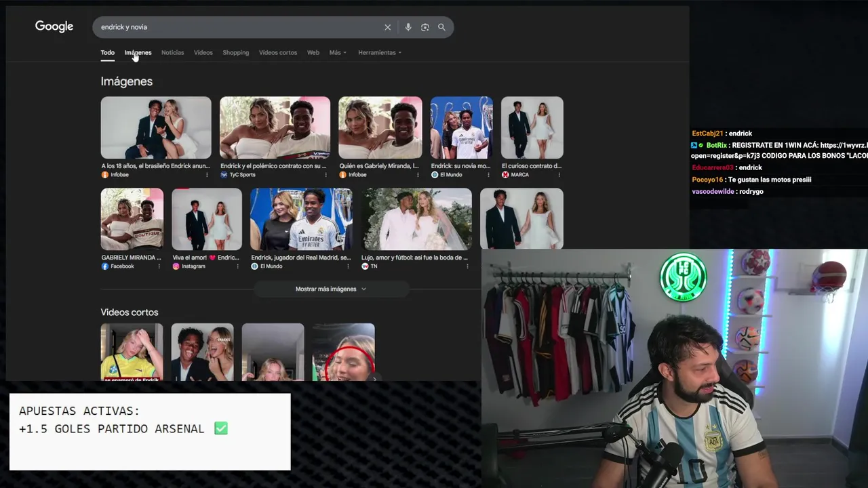The height and width of the screenshot is (488, 868).
Task: Start voice search with the microphone icon
Action: pos(408,27)
